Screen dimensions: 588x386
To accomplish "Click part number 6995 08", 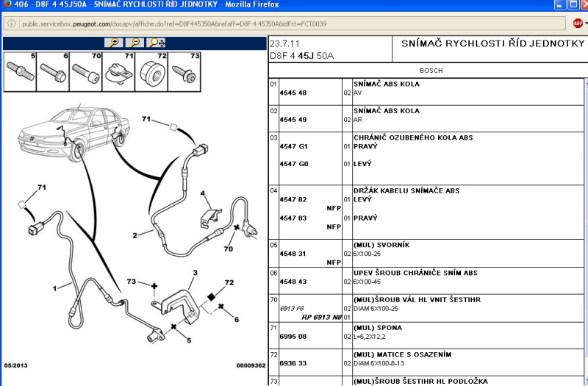I will 293,337.
